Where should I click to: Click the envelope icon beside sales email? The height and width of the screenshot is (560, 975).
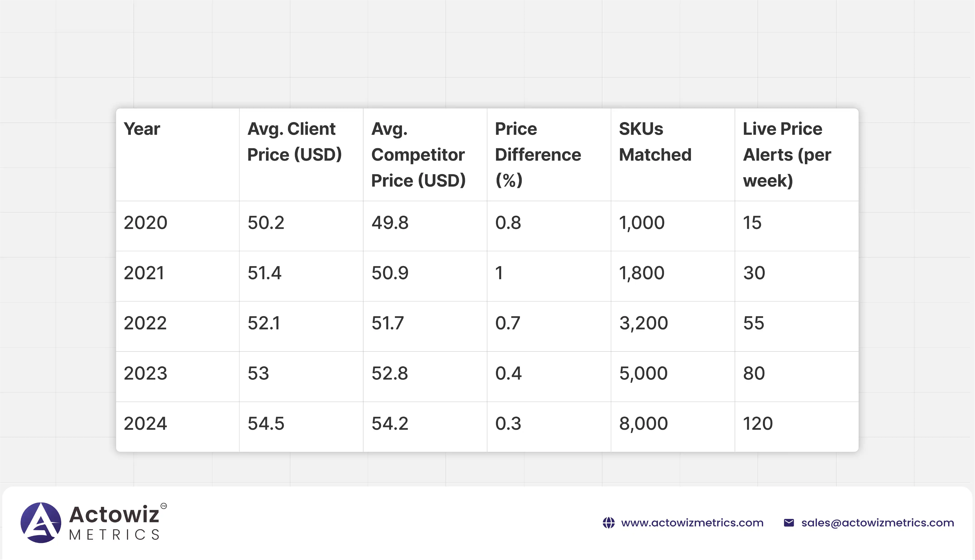pos(789,523)
